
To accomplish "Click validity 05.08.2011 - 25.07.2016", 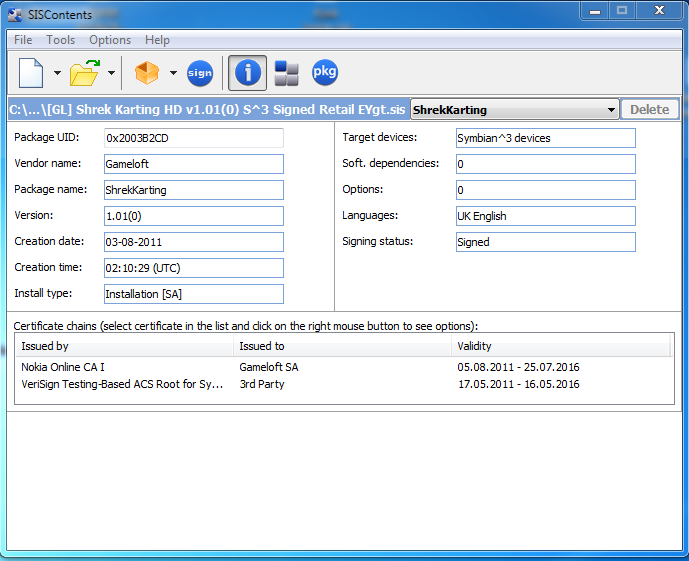I will point(518,367).
